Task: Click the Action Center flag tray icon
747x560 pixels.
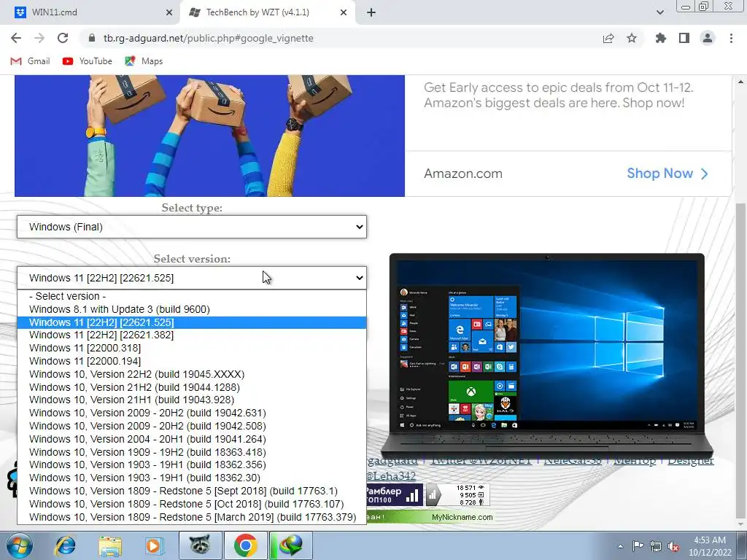Action: pos(638,546)
